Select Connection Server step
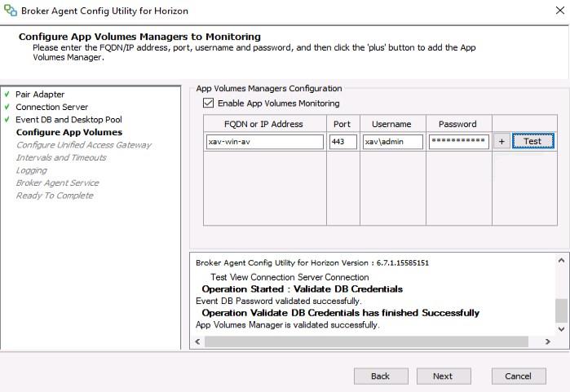570x392 pixels. pos(51,108)
